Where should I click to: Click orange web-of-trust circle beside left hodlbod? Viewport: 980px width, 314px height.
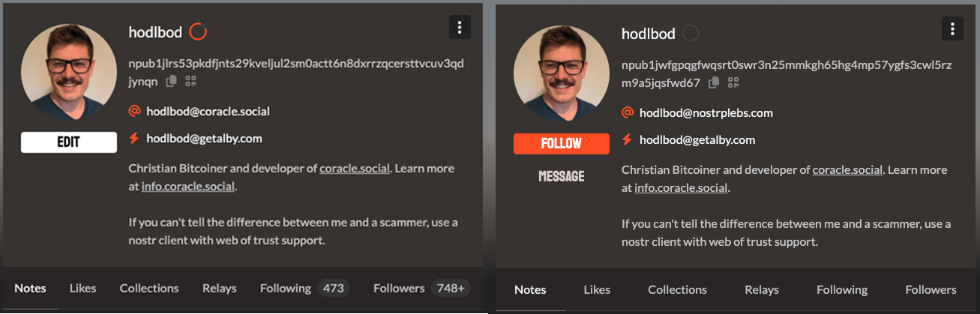[x=197, y=31]
